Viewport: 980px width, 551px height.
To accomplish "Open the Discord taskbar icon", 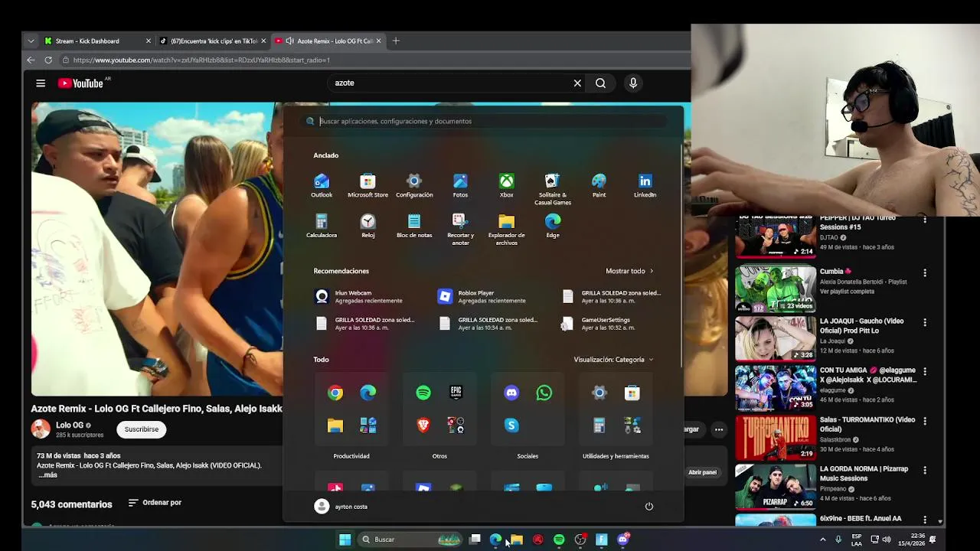I will point(623,540).
